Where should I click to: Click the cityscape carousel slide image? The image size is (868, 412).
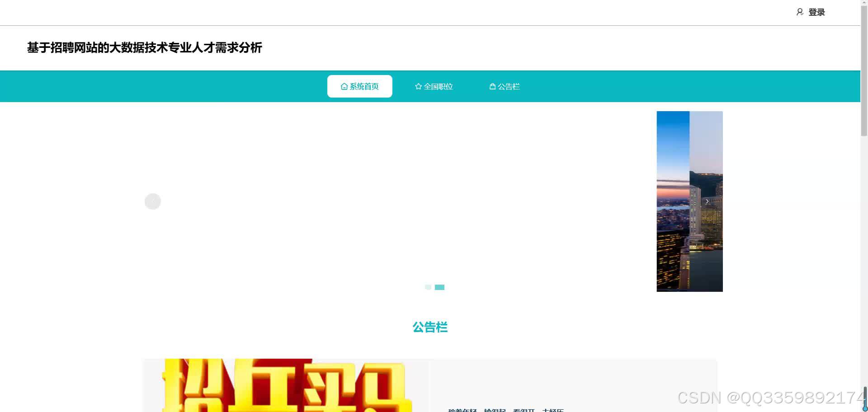point(689,201)
